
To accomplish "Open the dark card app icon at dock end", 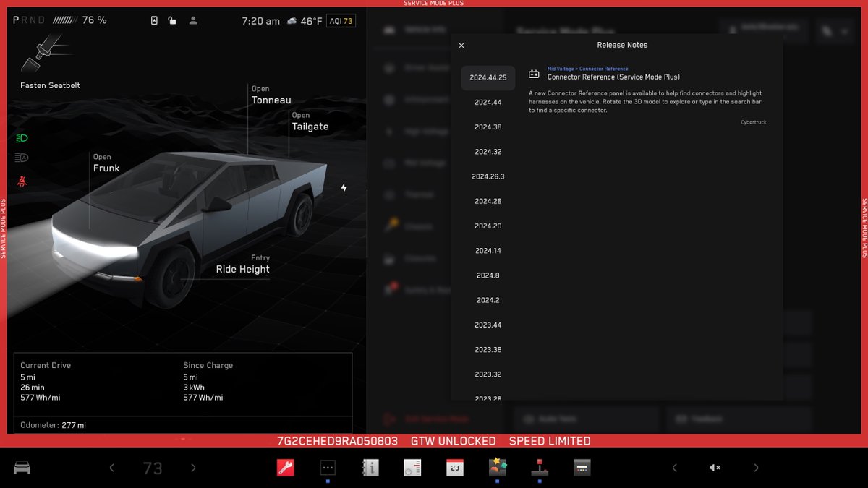I will pyautogui.click(x=582, y=468).
